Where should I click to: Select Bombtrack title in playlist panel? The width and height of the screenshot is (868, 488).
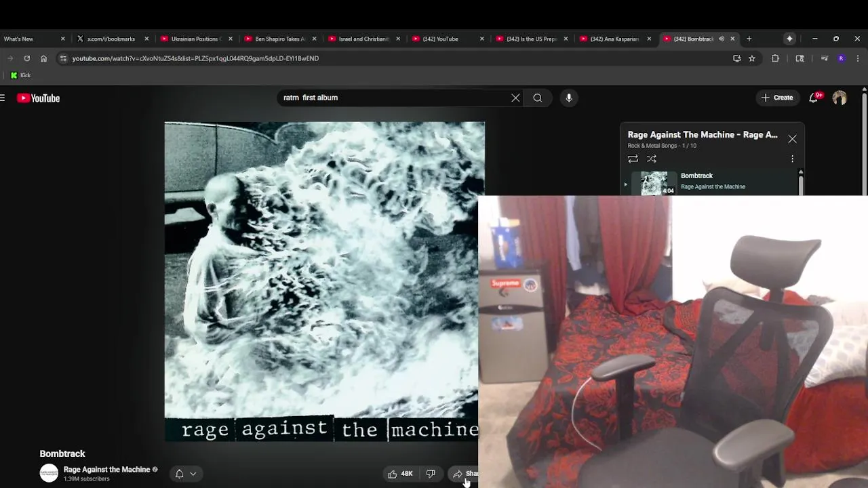pos(696,176)
